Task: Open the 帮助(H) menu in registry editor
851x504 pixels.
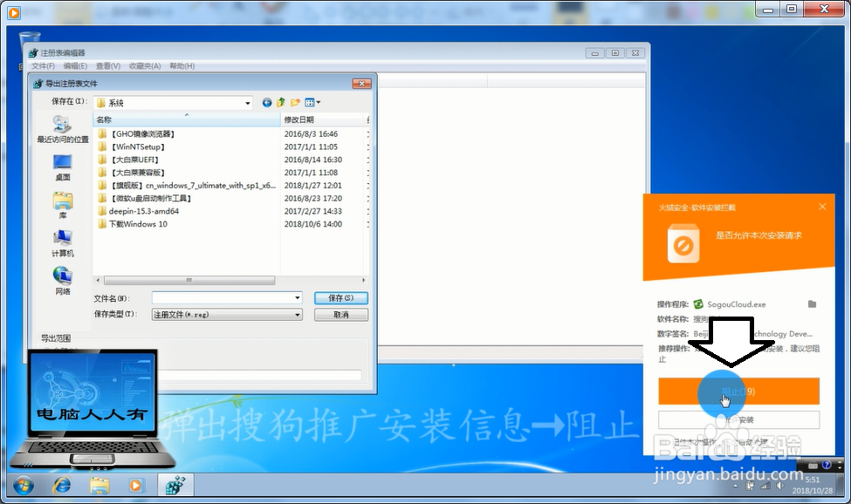Action: (182, 65)
